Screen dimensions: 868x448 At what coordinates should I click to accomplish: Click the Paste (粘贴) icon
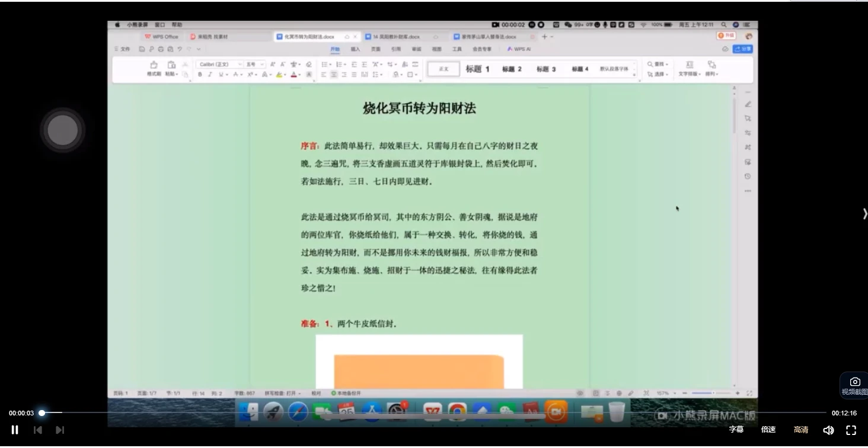(171, 65)
